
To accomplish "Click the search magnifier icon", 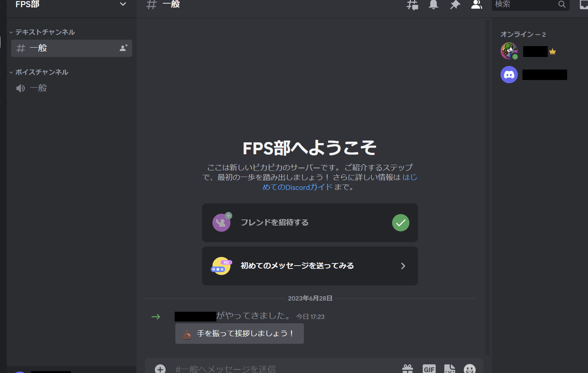I will coord(562,4).
